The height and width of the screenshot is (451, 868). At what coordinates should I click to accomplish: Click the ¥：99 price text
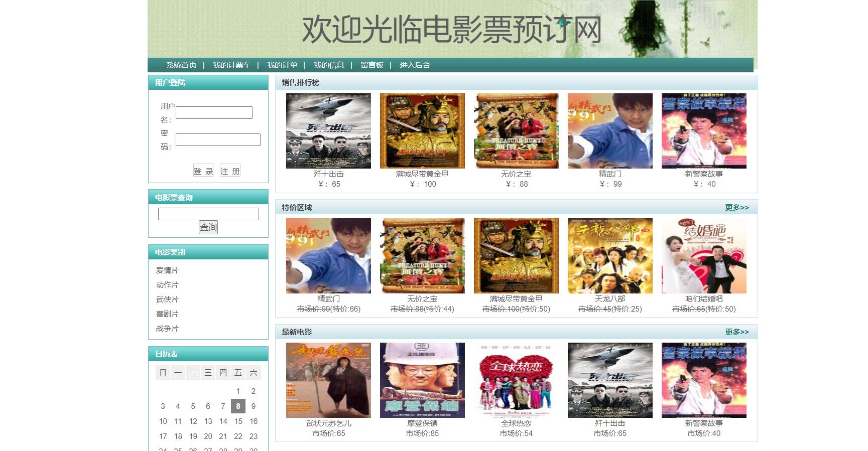pyautogui.click(x=610, y=184)
